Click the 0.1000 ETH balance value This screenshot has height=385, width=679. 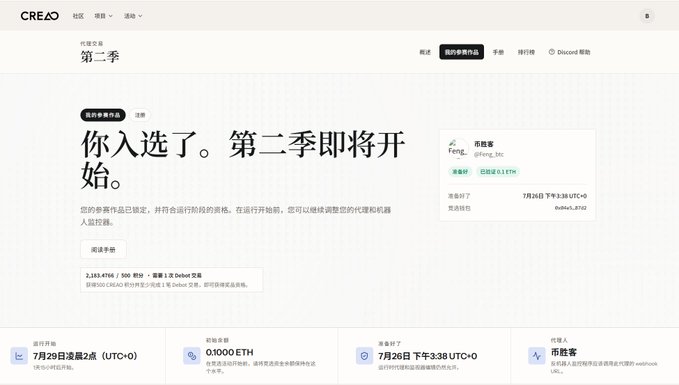[x=230, y=353]
